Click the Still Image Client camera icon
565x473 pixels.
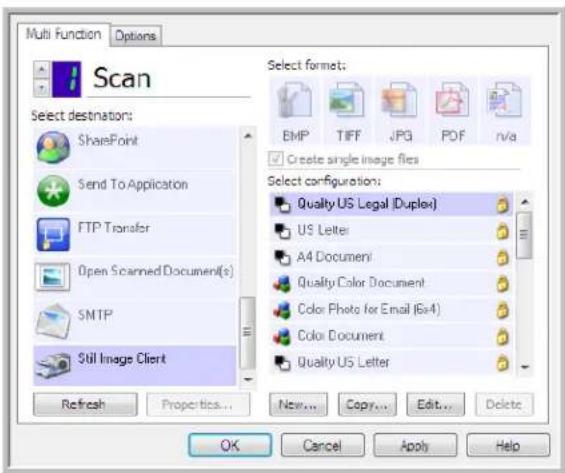[53, 365]
